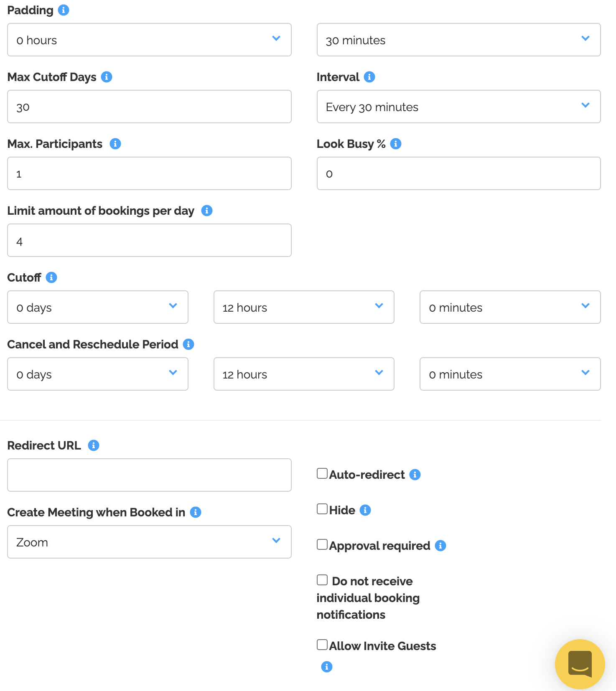Open the Padding 0 hours dropdown
Screen dimensions: 616x691
coord(149,40)
